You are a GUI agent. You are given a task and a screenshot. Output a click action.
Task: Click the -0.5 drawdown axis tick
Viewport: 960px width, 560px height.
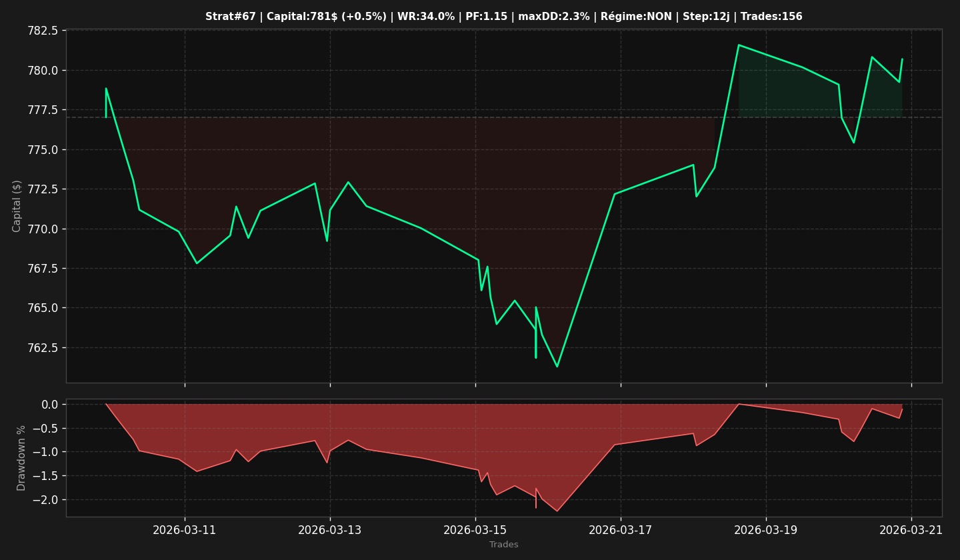(x=49, y=428)
